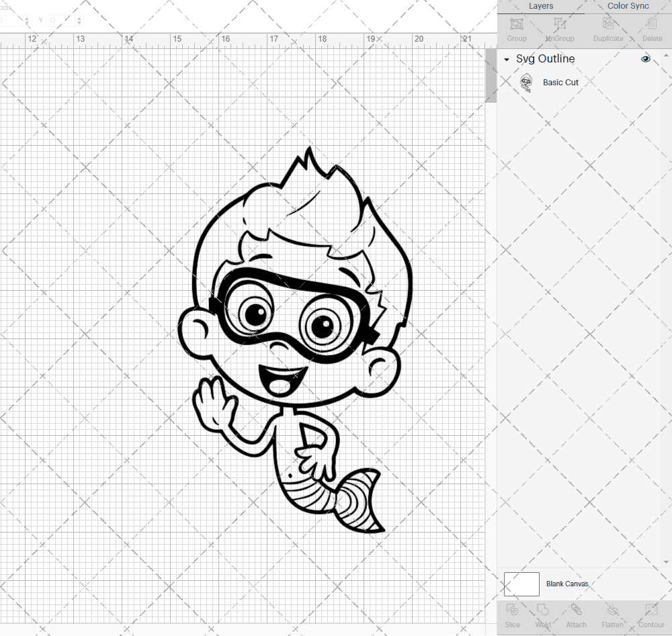The image size is (672, 636).
Task: Click the Layers panel scroll up arrow
Action: click(x=665, y=56)
